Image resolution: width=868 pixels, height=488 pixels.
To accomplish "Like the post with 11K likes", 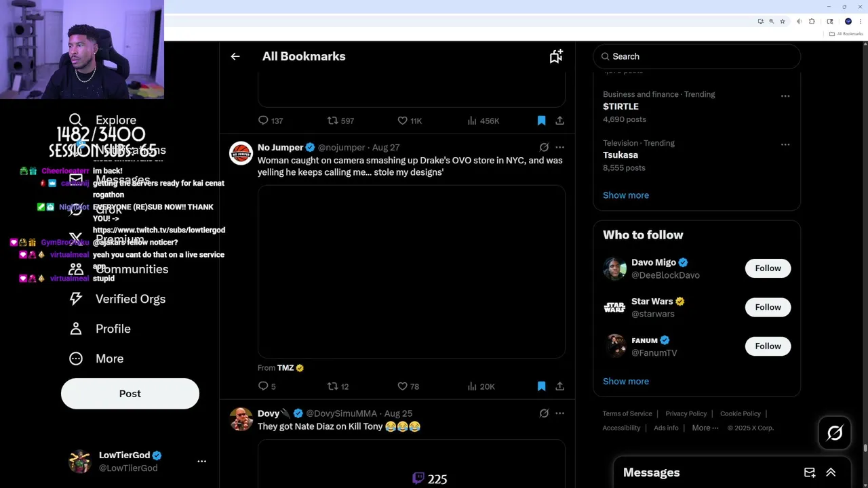I will coord(410,121).
